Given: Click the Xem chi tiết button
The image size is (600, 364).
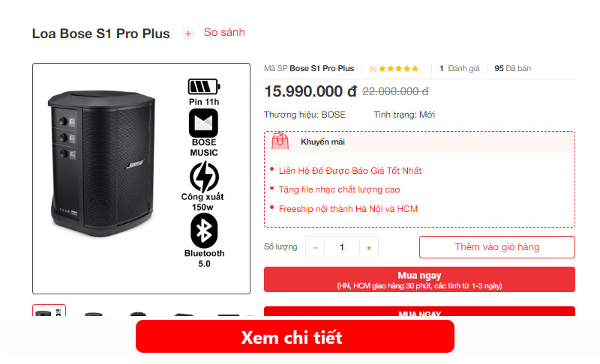Looking at the screenshot, I should click(295, 336).
